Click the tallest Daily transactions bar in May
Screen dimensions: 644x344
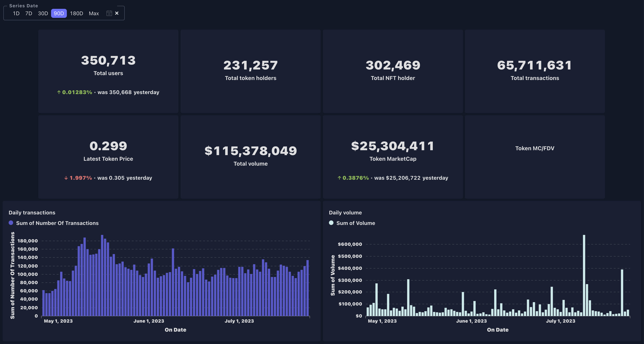(102, 275)
